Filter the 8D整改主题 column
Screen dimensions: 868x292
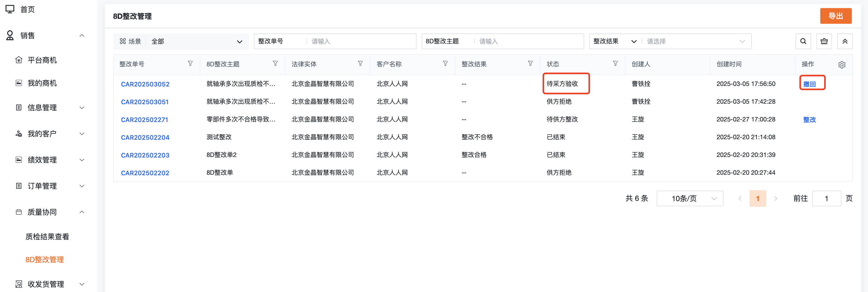click(275, 63)
